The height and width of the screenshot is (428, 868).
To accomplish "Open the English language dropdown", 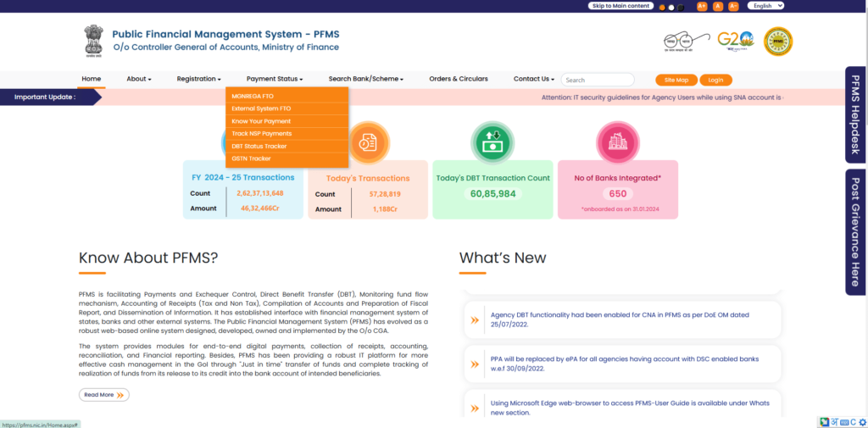I will (765, 6).
